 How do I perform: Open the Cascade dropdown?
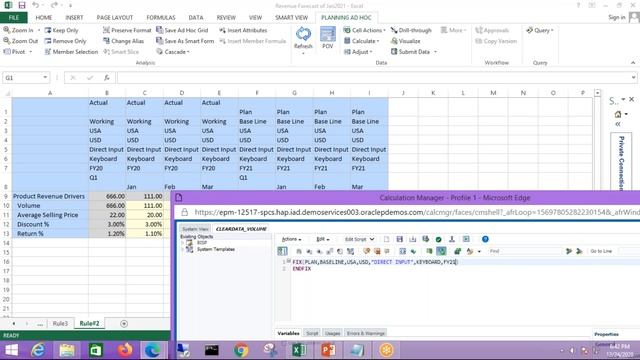click(173, 52)
